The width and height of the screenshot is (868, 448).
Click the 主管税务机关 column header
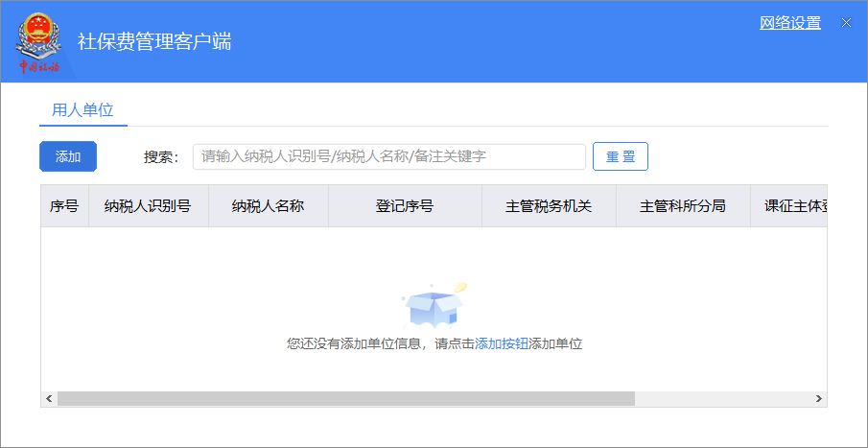tap(548, 205)
